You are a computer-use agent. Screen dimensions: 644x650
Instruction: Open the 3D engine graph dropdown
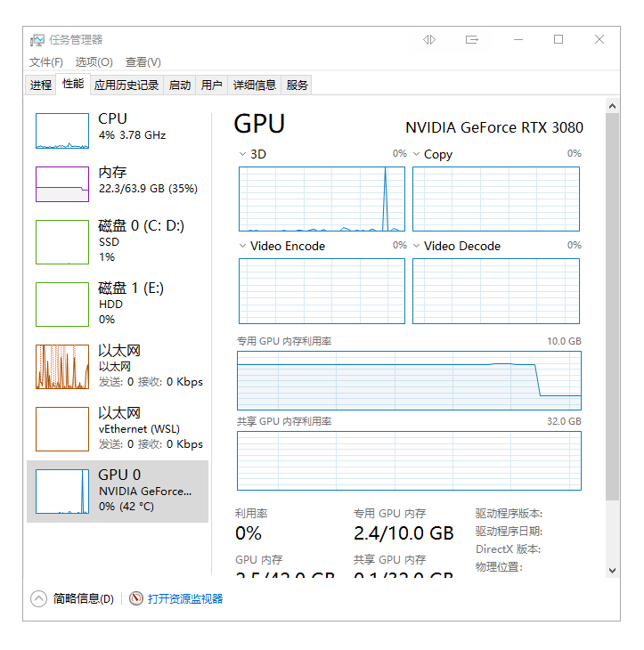click(243, 154)
